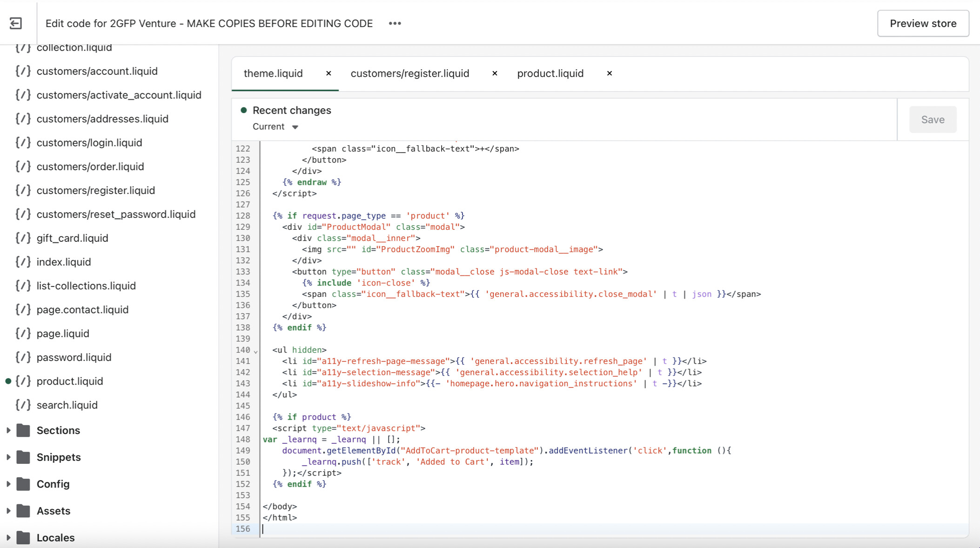Expand the Config folder arrow
Screen dimensions: 980x548
8,484
